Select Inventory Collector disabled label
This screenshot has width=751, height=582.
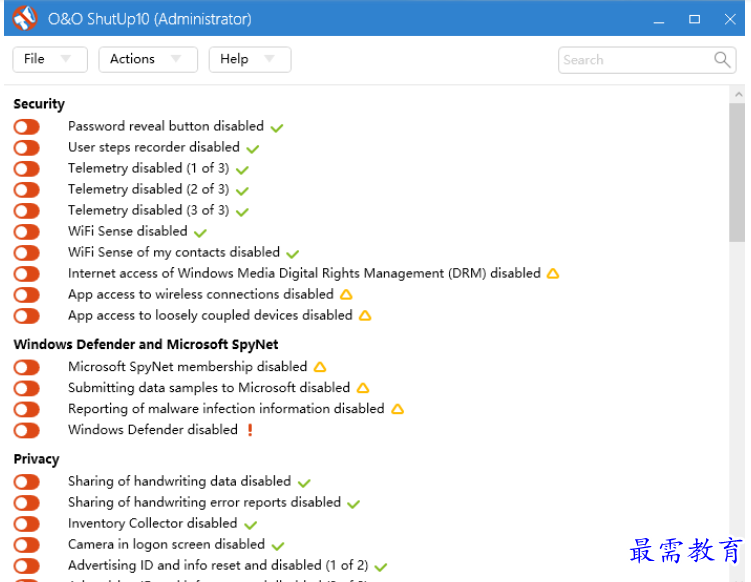[x=152, y=523]
